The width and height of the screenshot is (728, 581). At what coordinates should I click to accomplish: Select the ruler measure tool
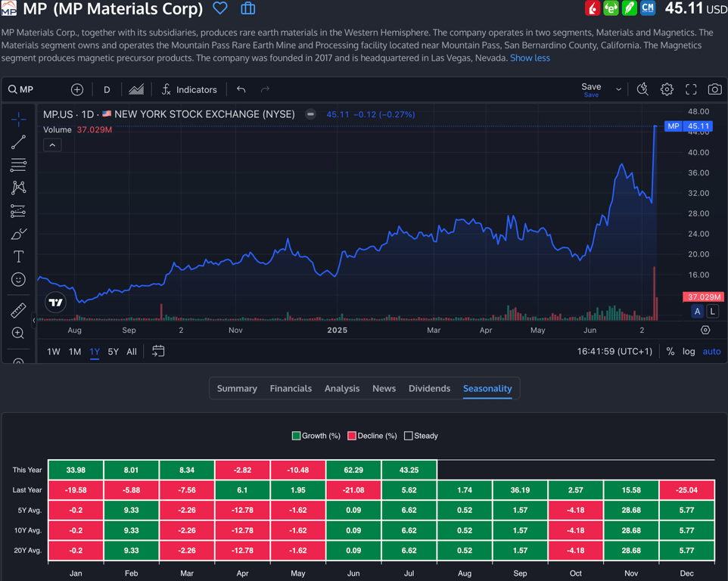pyautogui.click(x=18, y=310)
